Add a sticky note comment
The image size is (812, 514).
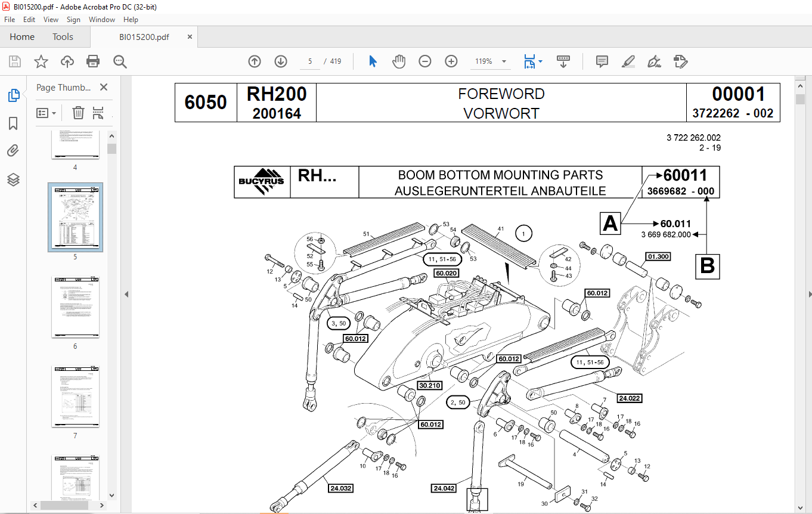pos(602,61)
